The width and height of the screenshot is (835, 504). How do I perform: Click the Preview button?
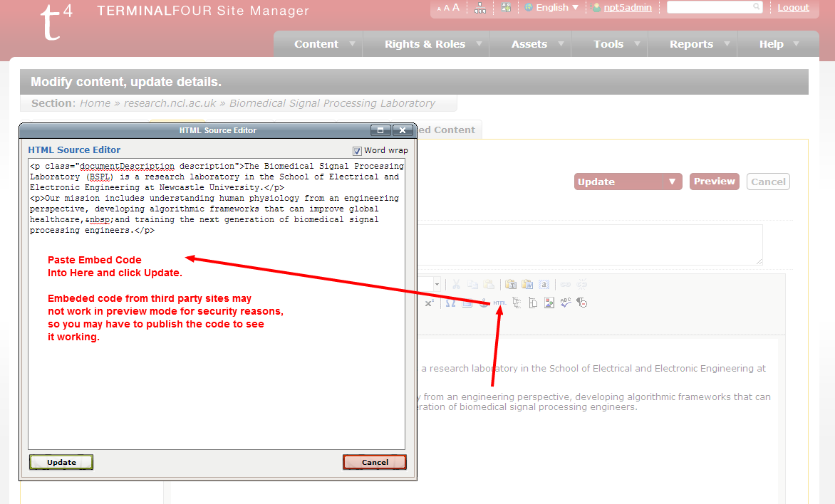714,182
